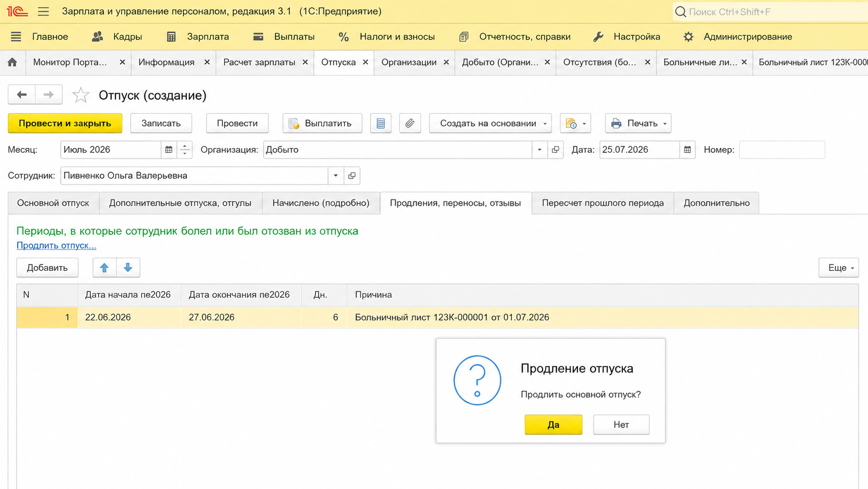Click the search magnifier icon
The height and width of the screenshot is (489, 868).
pyautogui.click(x=681, y=11)
